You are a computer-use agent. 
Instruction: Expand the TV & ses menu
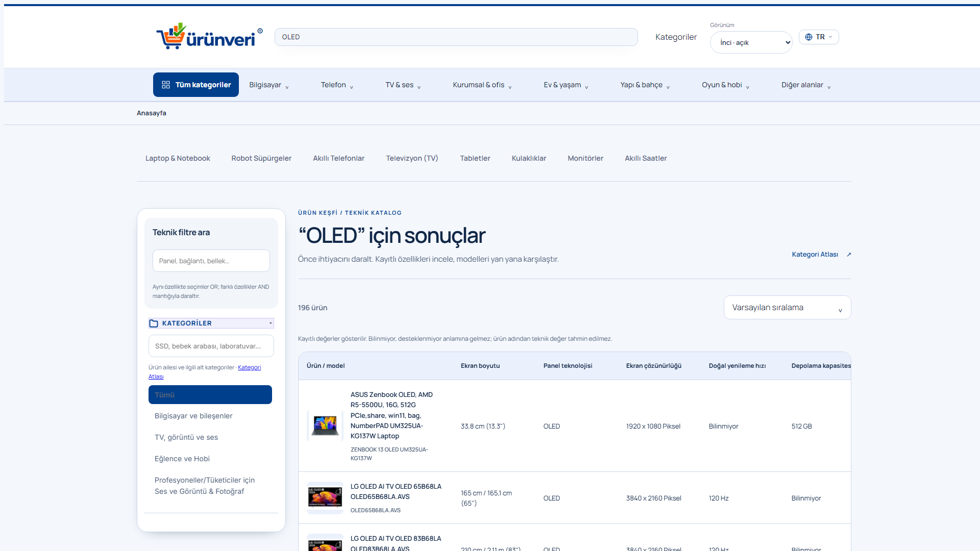(x=403, y=85)
